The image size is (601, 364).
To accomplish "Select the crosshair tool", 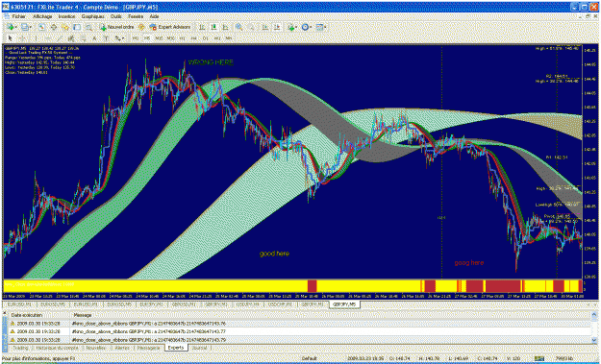I will click(x=22, y=38).
